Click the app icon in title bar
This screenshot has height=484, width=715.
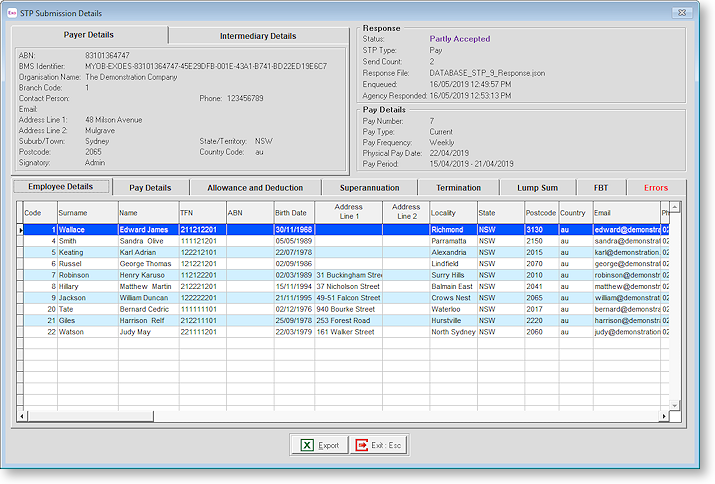[x=12, y=12]
